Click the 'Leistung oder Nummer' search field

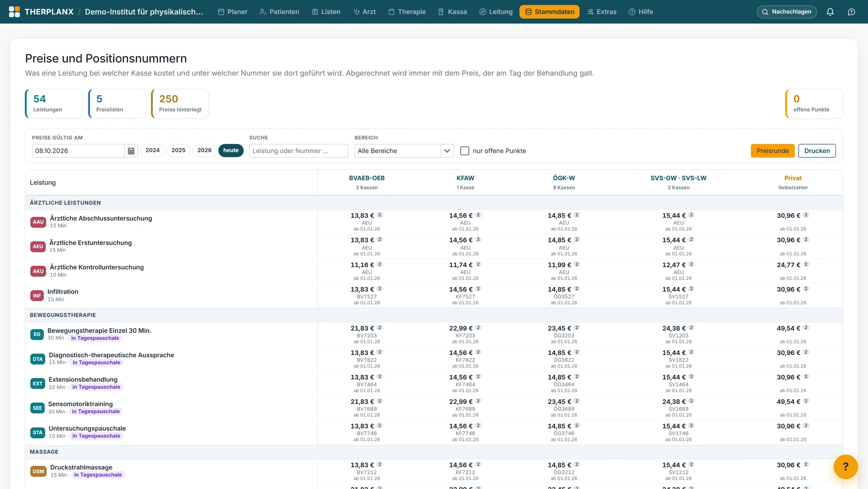[x=299, y=151]
